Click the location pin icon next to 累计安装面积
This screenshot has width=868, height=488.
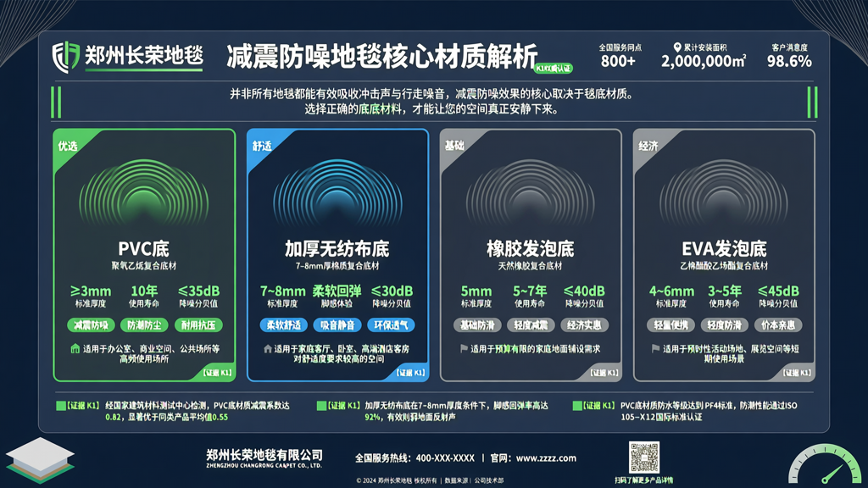[677, 47]
